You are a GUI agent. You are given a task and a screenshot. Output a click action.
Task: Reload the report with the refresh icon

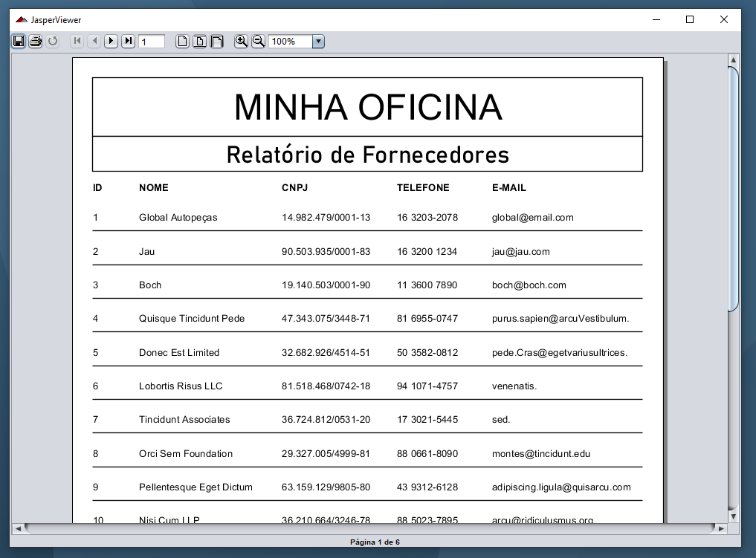pyautogui.click(x=53, y=42)
